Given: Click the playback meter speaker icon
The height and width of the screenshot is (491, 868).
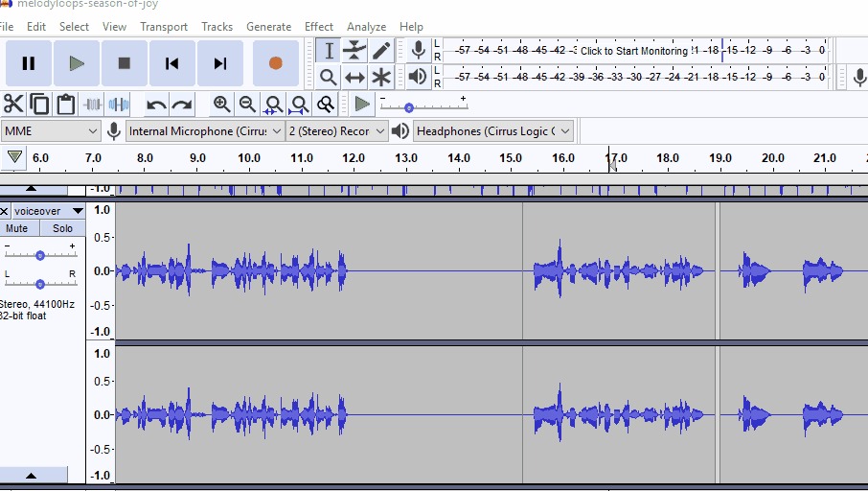Looking at the screenshot, I should 418,77.
